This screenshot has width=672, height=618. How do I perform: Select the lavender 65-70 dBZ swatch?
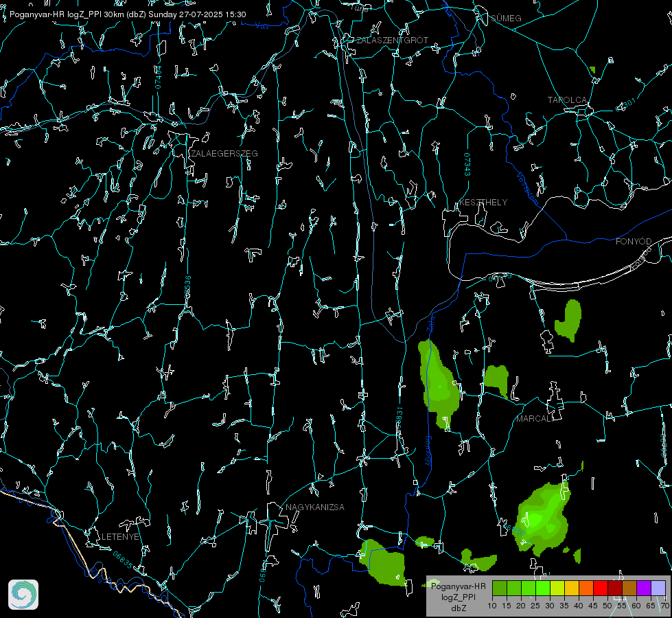pyautogui.click(x=658, y=588)
